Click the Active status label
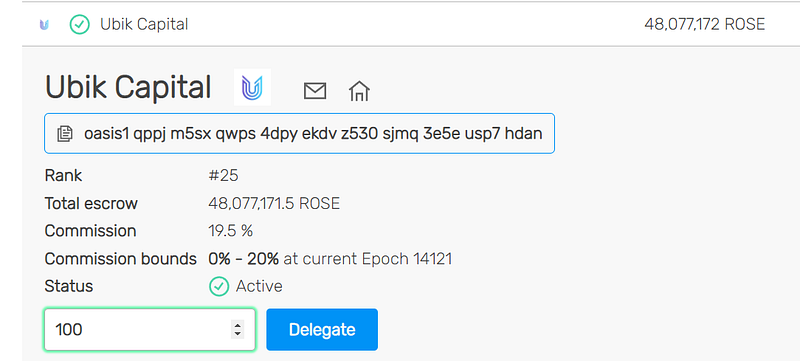 click(259, 287)
